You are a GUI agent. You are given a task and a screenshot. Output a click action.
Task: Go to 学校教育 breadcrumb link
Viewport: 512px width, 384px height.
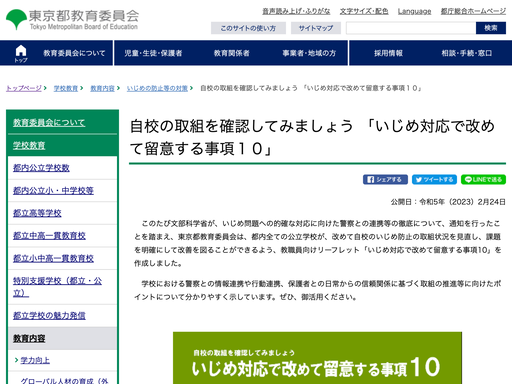pyautogui.click(x=66, y=88)
